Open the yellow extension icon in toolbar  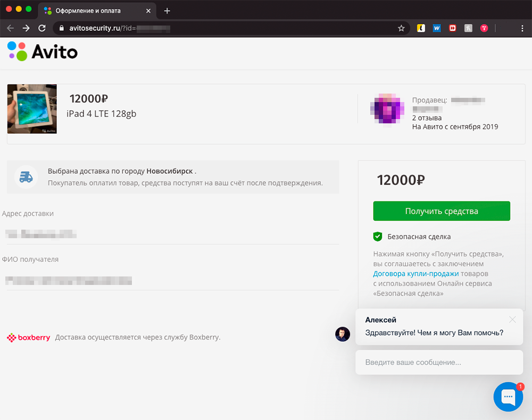421,28
